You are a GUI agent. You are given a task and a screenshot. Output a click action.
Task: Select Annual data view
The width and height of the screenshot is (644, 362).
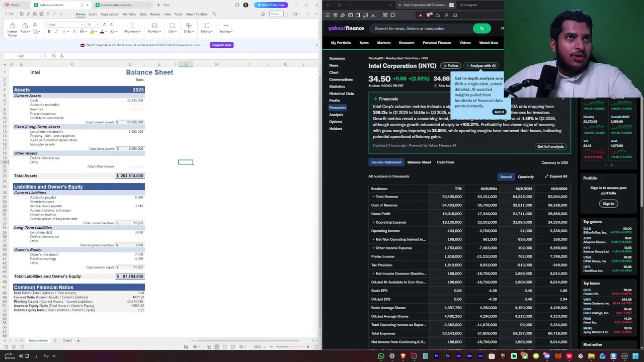click(x=506, y=176)
